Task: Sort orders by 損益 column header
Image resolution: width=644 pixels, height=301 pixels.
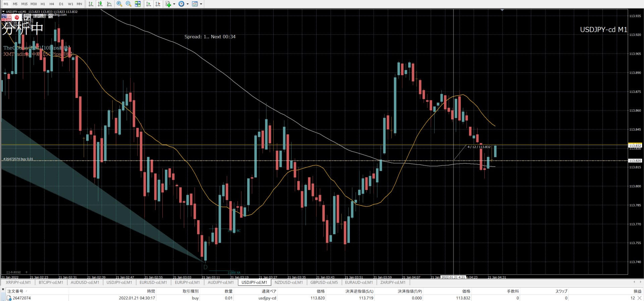Action: tap(637, 291)
